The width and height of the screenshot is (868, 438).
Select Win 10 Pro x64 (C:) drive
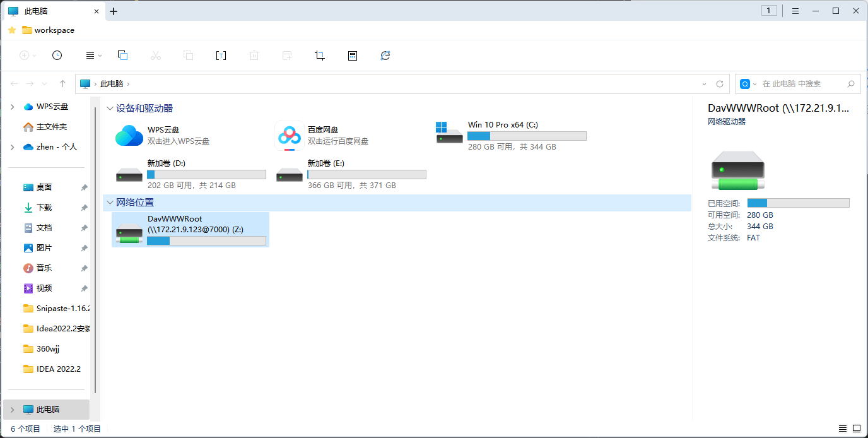click(x=511, y=135)
